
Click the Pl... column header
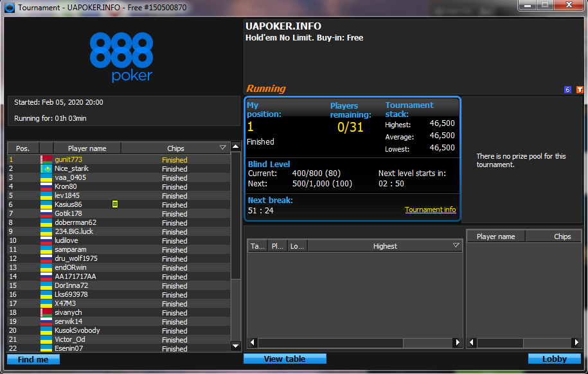pos(278,246)
